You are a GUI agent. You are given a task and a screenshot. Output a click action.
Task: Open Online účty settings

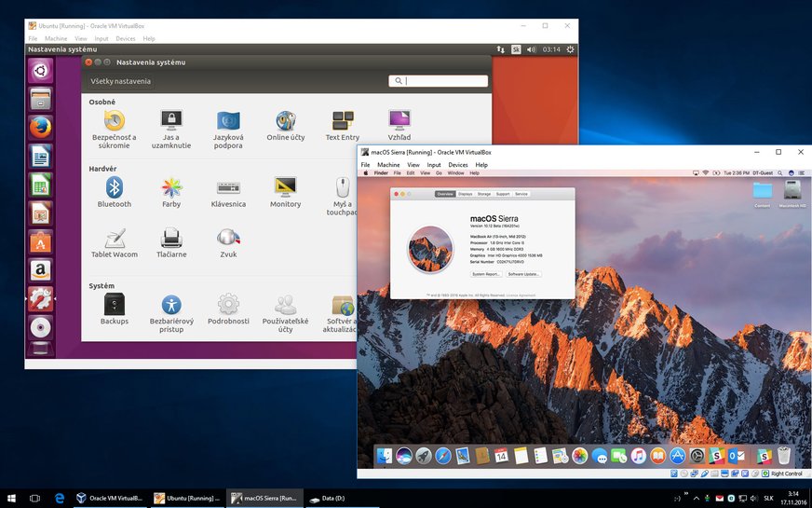(x=285, y=121)
